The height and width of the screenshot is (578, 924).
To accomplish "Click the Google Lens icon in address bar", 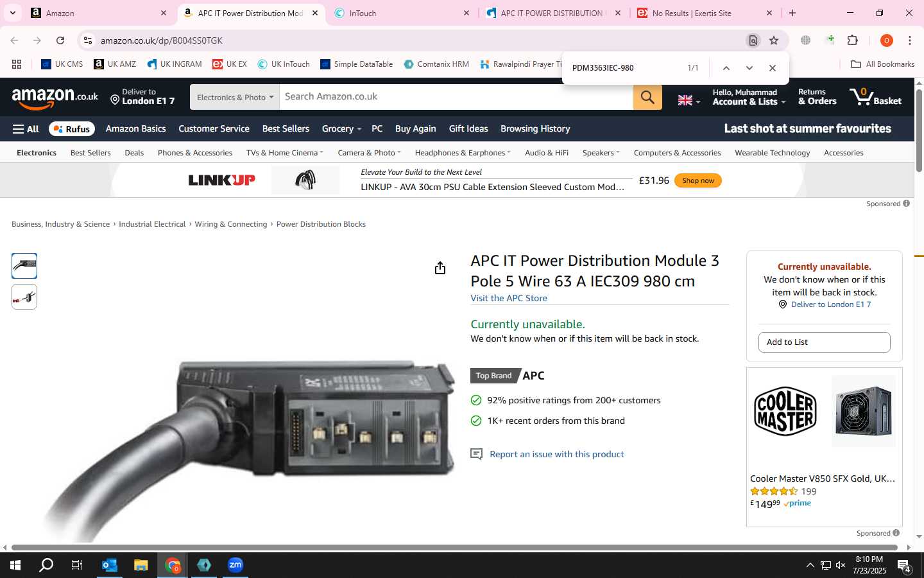I will point(753,40).
